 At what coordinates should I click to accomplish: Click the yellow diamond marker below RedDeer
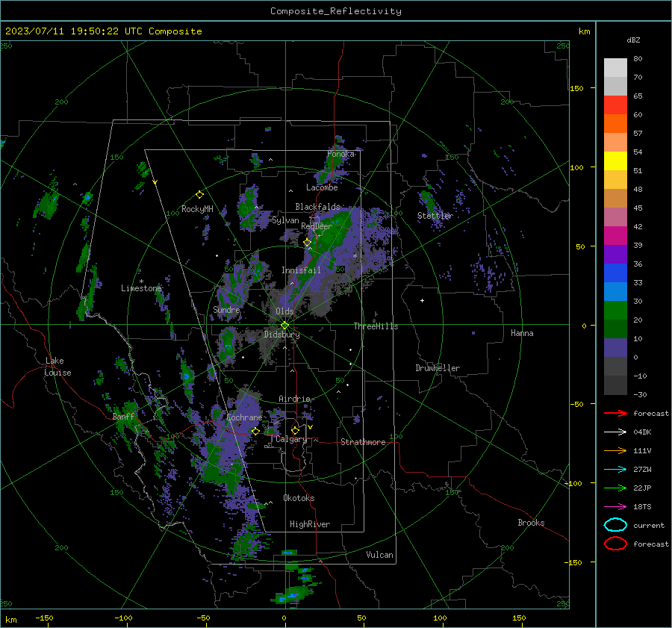[307, 243]
